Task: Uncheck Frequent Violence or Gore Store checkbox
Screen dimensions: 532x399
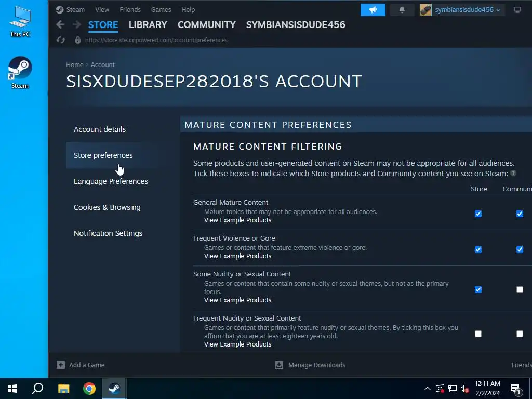Action: coord(478,250)
